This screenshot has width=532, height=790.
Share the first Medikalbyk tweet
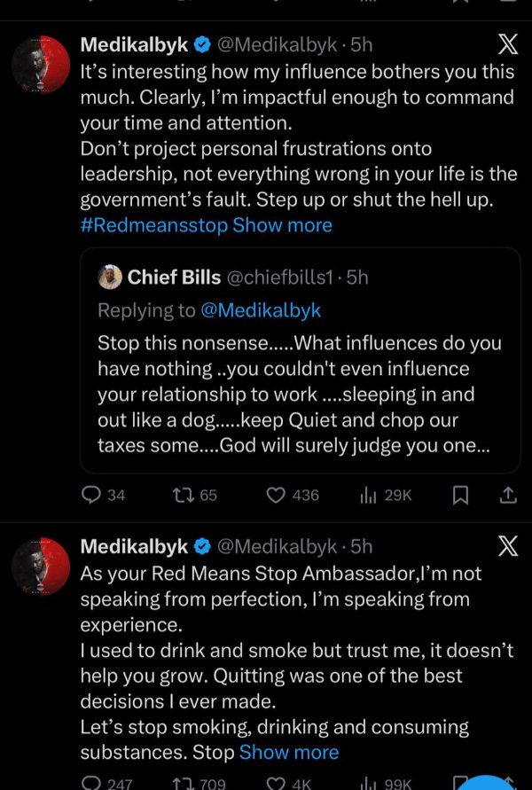(508, 496)
